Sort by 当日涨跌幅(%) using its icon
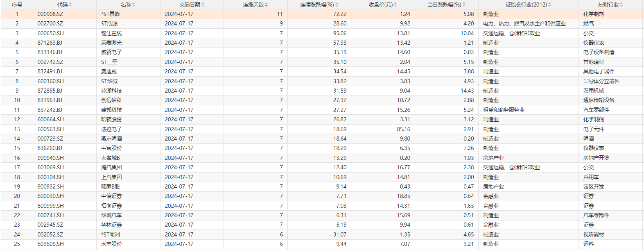This screenshot has width=644, height=250. 464,5
